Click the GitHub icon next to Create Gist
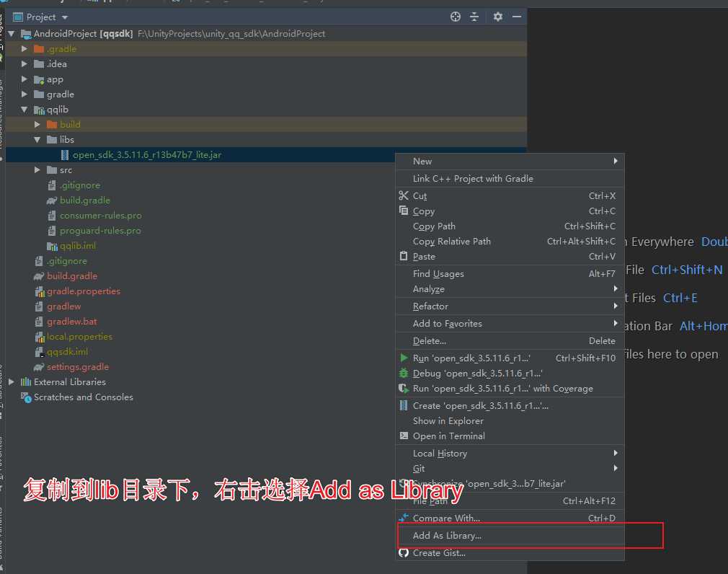This screenshot has height=574, width=728. pos(404,553)
